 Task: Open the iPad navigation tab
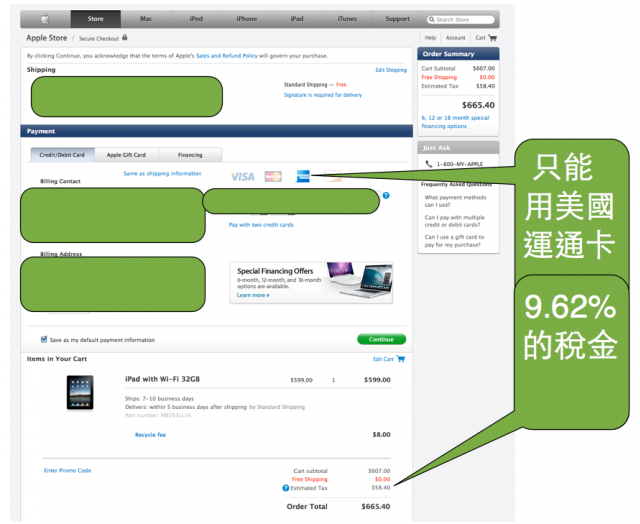pyautogui.click(x=297, y=19)
